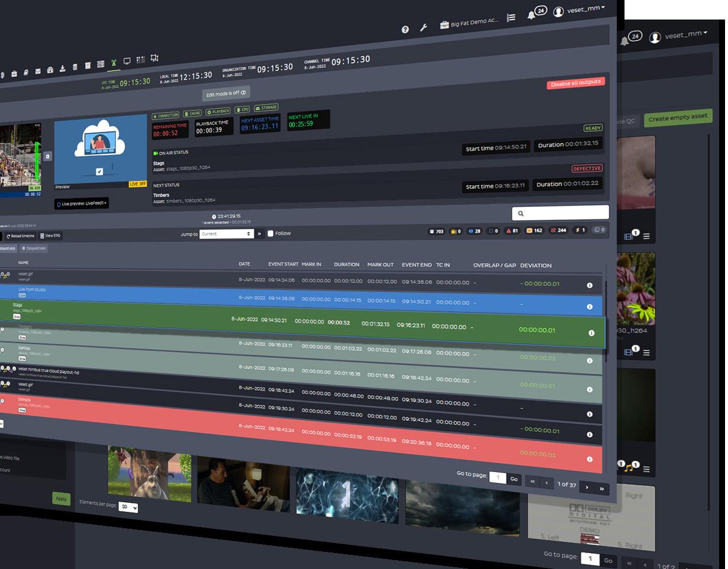Viewport: 728px width, 569px height.
Task: Open the notifications bell in front window
Action: pos(531,15)
